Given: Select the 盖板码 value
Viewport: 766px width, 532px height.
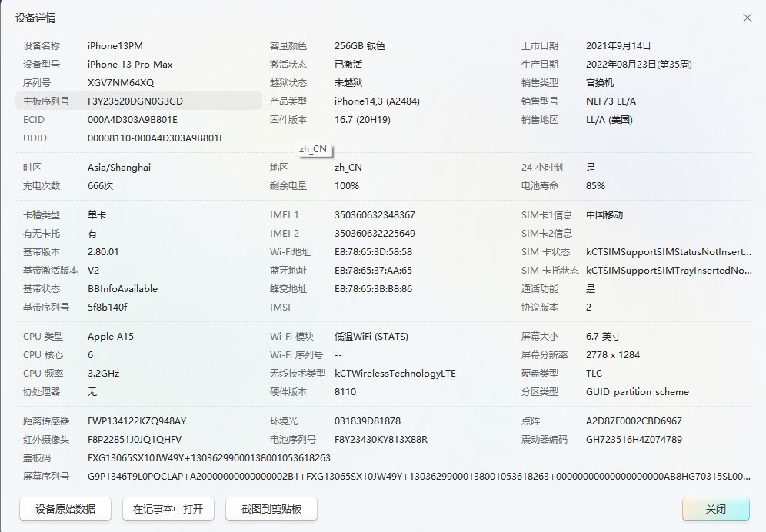Looking at the screenshot, I should click(209, 458).
